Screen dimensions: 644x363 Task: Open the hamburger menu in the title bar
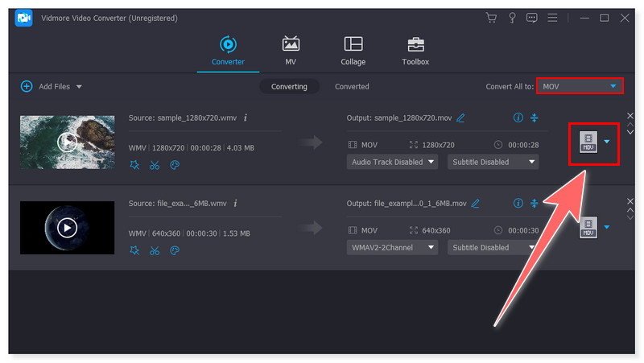[x=552, y=18]
